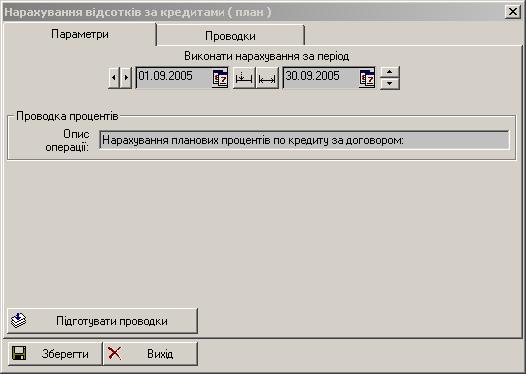Open calendar icon for end date
The width and height of the screenshot is (526, 374).
click(367, 78)
